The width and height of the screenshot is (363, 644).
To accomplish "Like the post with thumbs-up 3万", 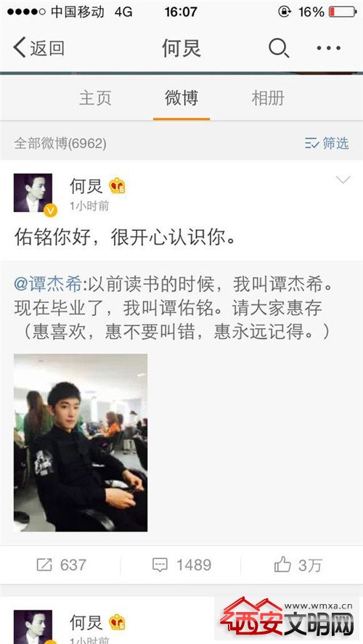I will click(298, 565).
